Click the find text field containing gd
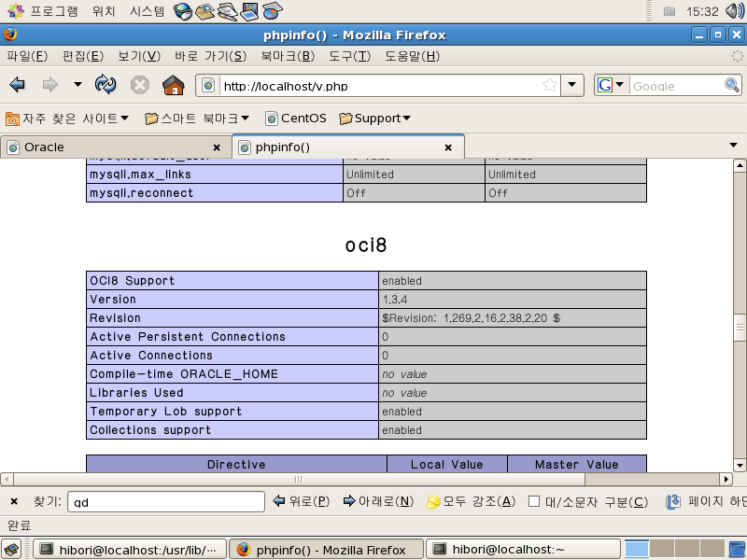Screen dimensions: 747x560 click(166, 502)
